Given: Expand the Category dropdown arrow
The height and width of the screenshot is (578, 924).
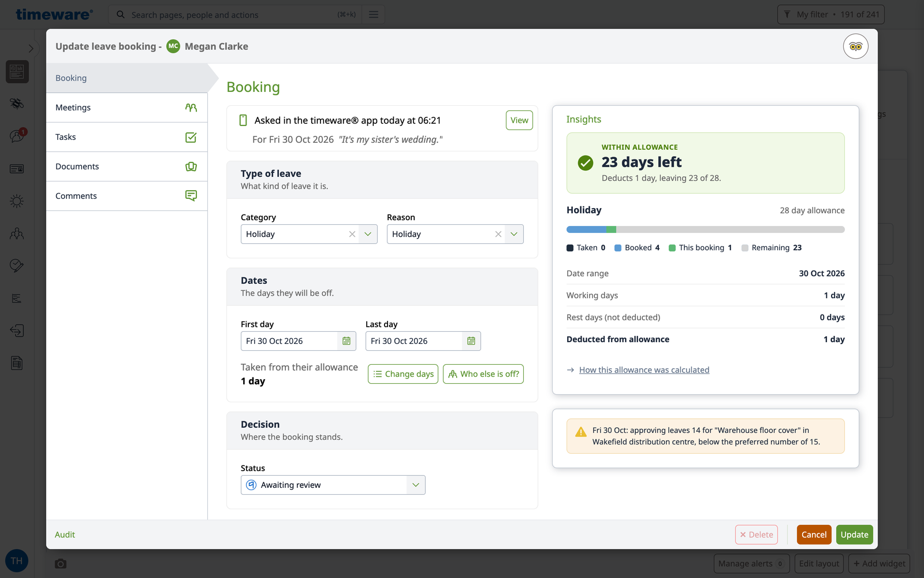Looking at the screenshot, I should [368, 234].
